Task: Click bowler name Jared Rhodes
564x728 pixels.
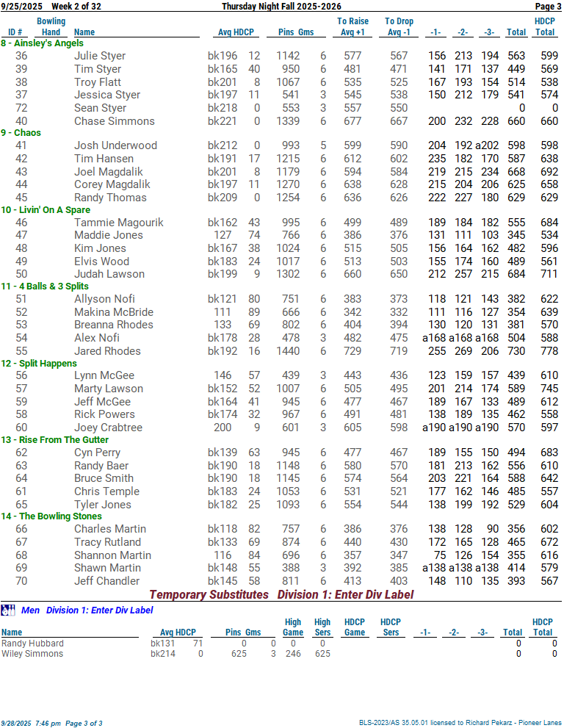Action: 107,351
